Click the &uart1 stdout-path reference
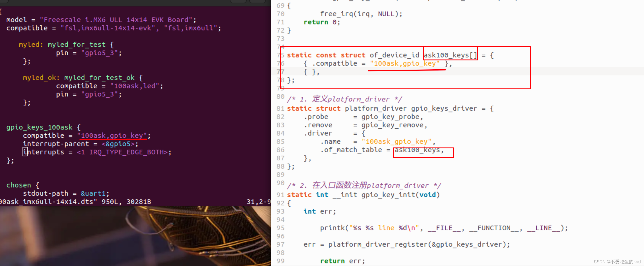 [x=94, y=193]
